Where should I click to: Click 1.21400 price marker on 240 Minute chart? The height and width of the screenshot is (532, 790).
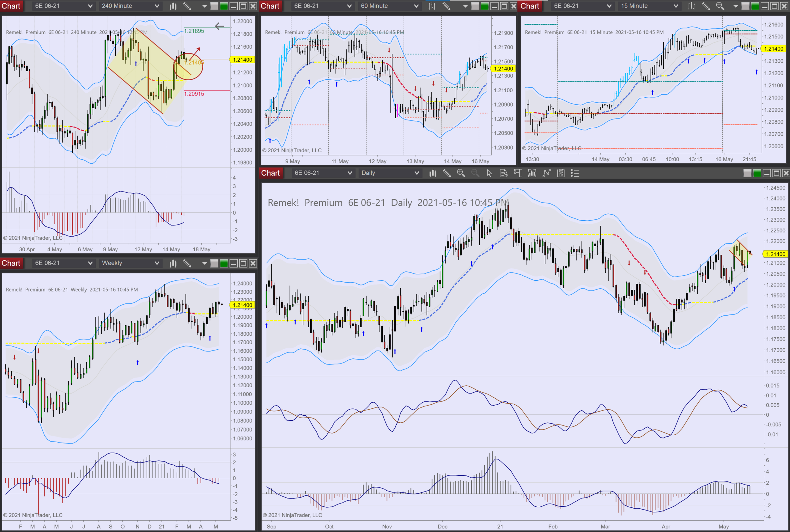(242, 60)
